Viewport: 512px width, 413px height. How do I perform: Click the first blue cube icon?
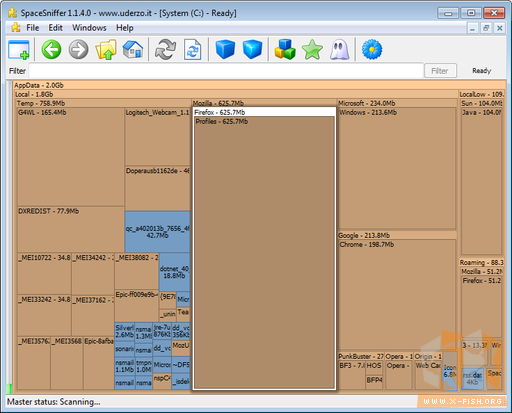coord(225,50)
